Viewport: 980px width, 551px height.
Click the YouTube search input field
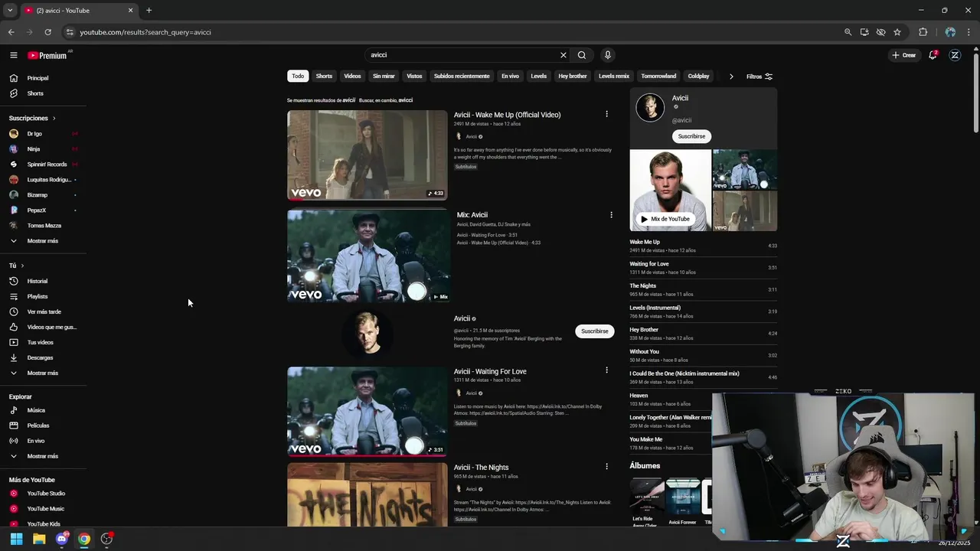point(462,55)
